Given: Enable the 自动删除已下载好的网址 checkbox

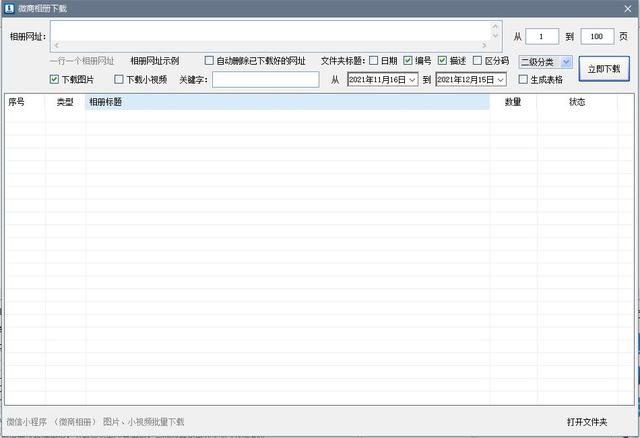Looking at the screenshot, I should coord(209,61).
